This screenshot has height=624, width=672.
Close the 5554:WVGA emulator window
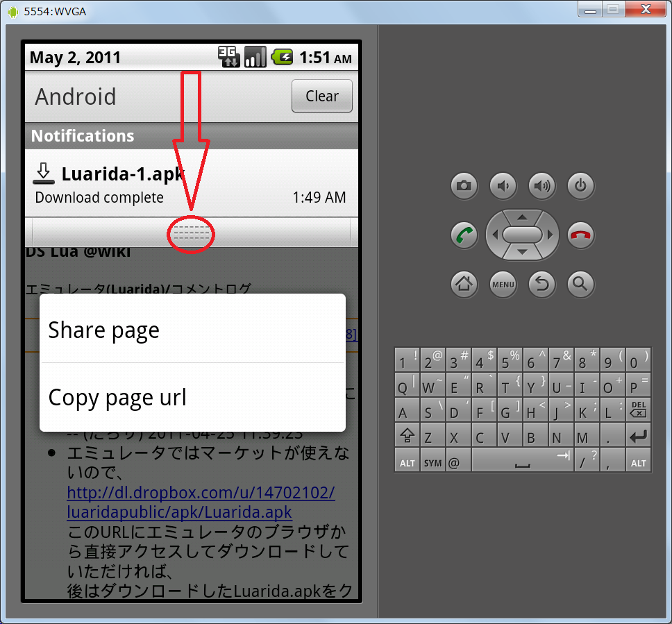tap(646, 9)
